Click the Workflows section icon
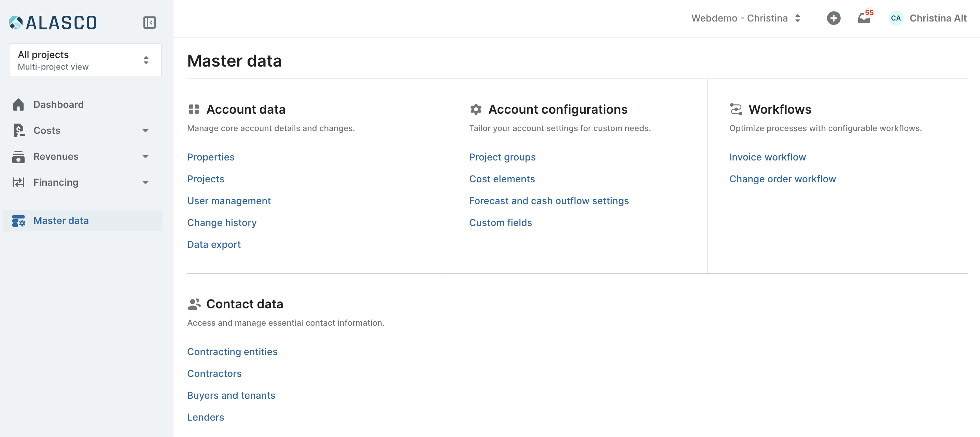 pyautogui.click(x=736, y=110)
